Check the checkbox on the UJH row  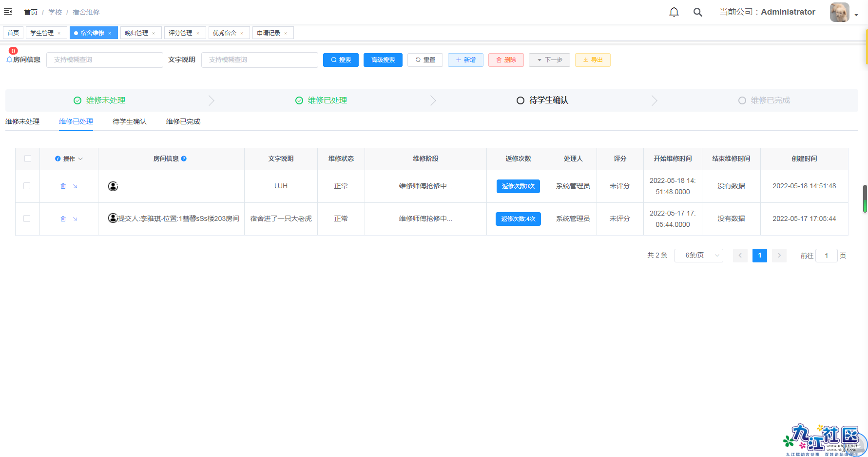[x=27, y=186]
